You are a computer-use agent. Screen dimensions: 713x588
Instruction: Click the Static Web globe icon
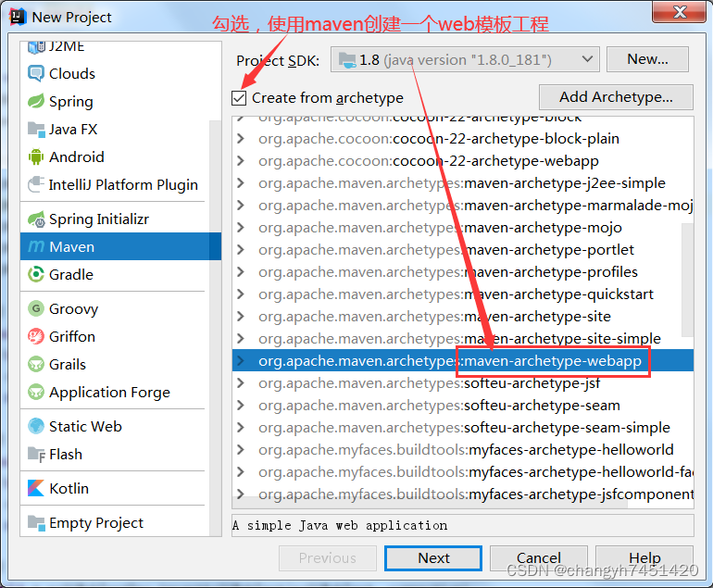point(36,426)
